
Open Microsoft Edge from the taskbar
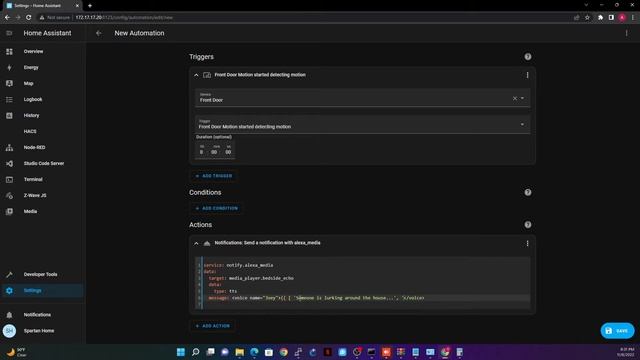254,352
